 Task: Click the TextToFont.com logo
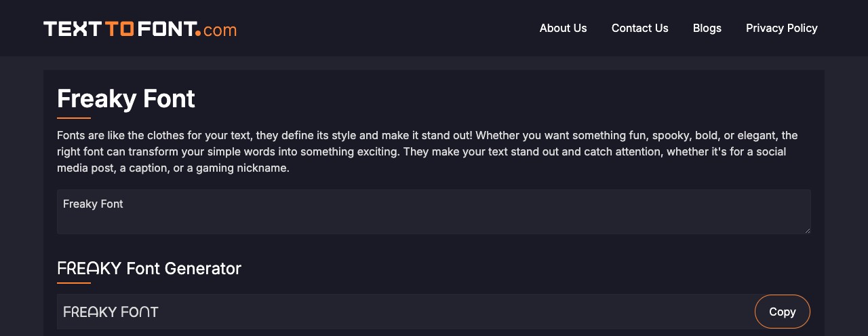140,29
